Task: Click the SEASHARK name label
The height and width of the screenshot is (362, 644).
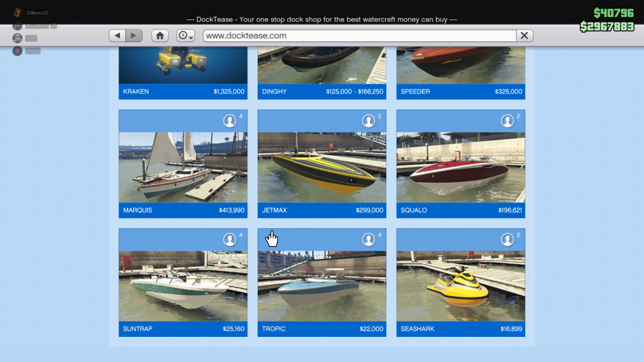Action: coord(417,329)
